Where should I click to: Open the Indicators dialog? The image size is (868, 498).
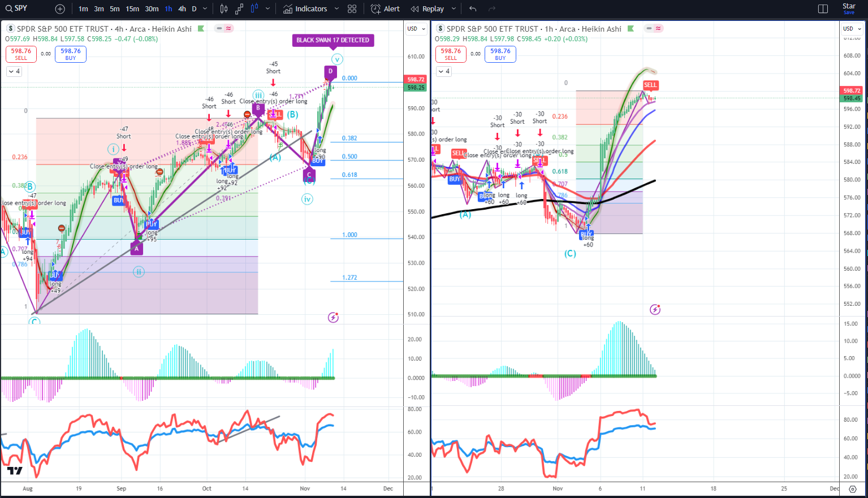pyautogui.click(x=305, y=9)
